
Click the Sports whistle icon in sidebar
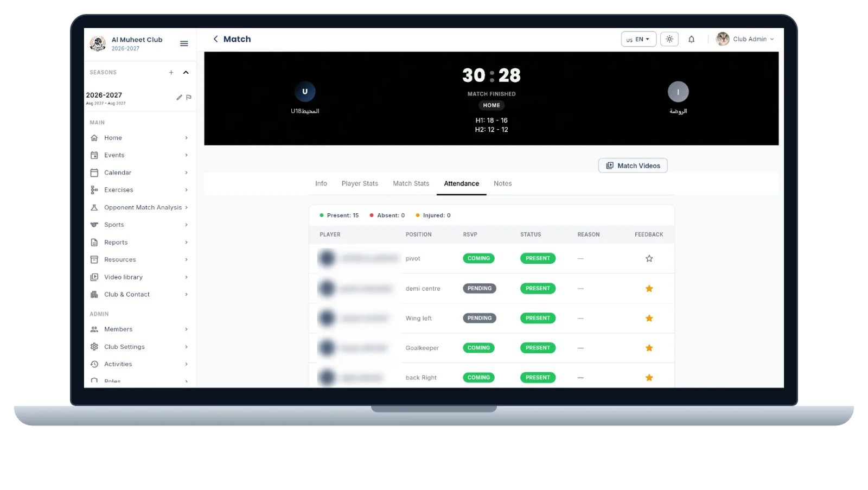tap(94, 225)
